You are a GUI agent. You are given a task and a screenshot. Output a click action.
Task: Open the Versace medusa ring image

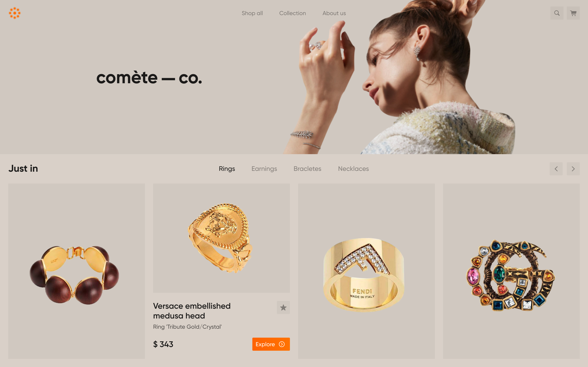pyautogui.click(x=221, y=238)
